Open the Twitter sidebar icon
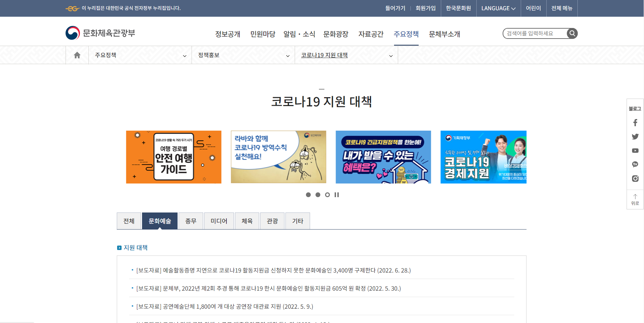The height and width of the screenshot is (323, 644). (x=635, y=137)
